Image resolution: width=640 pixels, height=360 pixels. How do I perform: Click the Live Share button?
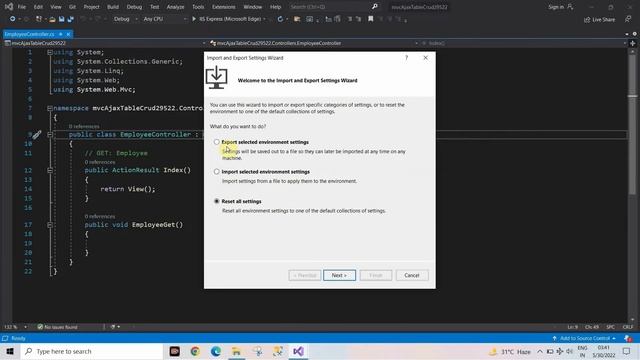click(x=599, y=19)
